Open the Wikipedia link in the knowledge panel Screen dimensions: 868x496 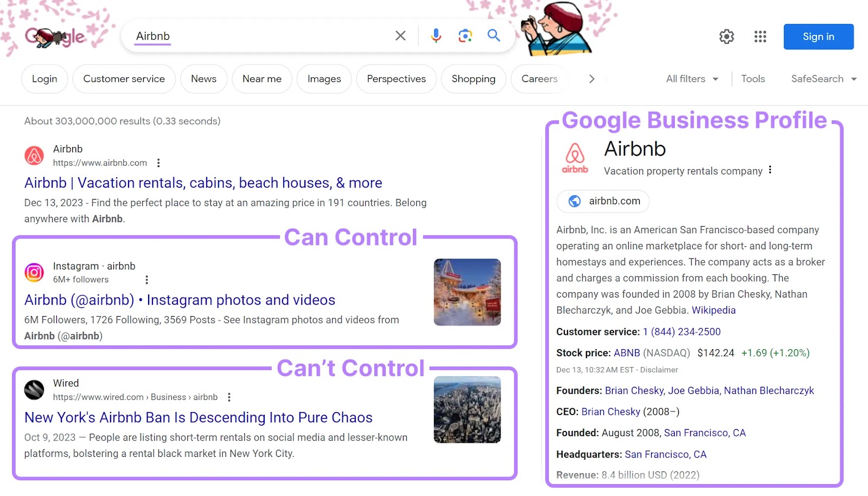click(713, 310)
